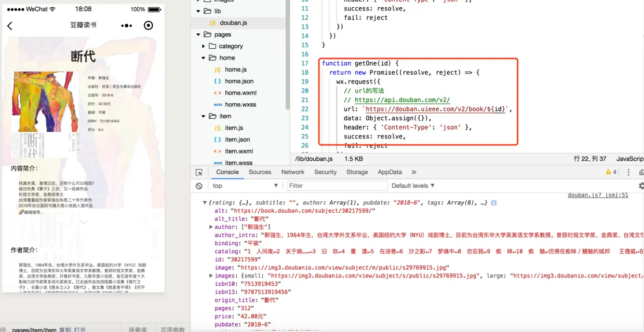
Task: Click 页面参数 in the bottom bar
Action: pos(173,329)
